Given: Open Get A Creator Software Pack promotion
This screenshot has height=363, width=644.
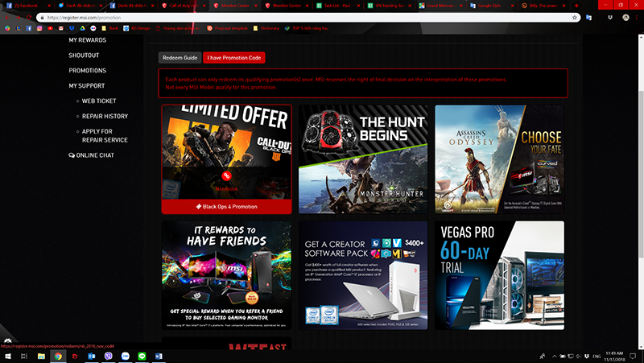Looking at the screenshot, I should coord(363,275).
